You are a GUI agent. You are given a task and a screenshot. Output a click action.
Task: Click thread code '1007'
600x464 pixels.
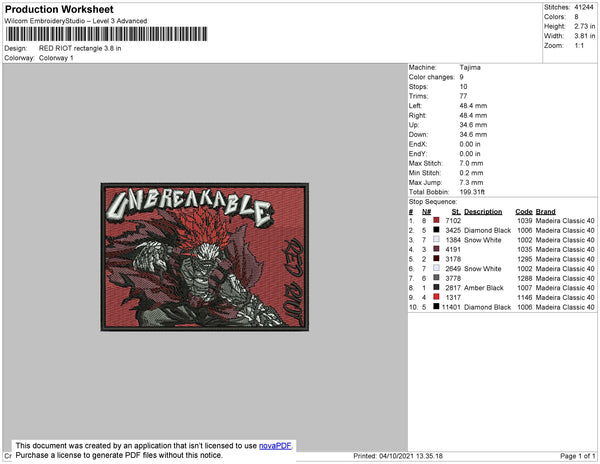click(525, 288)
